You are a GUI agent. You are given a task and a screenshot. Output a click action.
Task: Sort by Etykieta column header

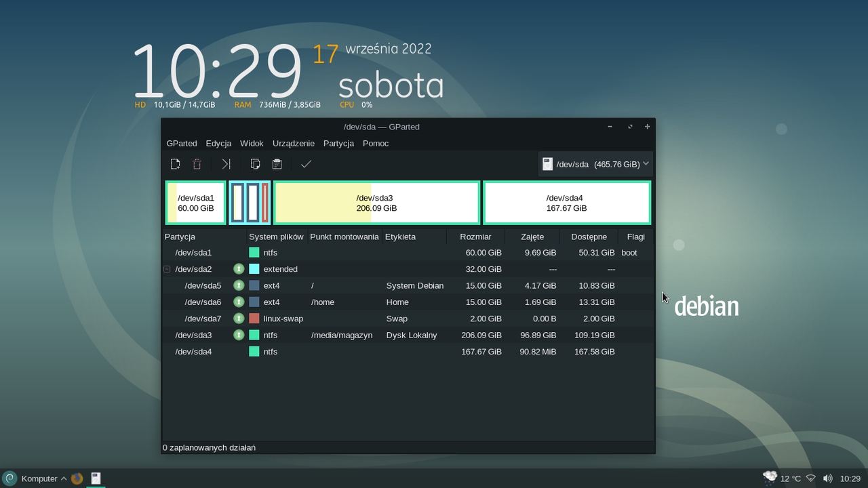click(414, 237)
